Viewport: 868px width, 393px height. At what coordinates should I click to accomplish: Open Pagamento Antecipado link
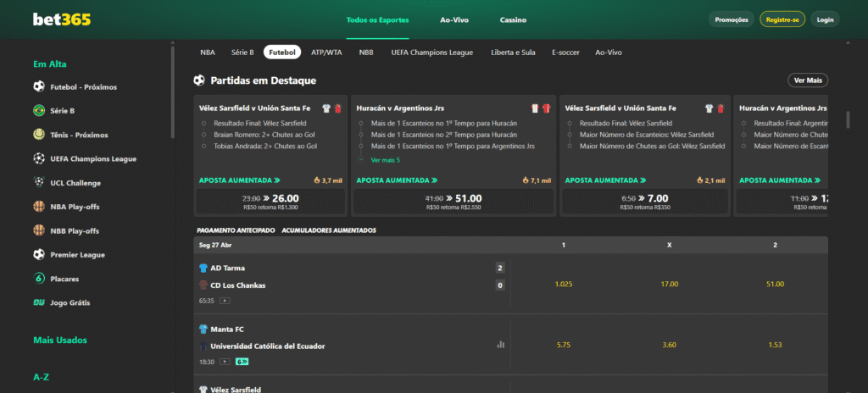point(236,230)
